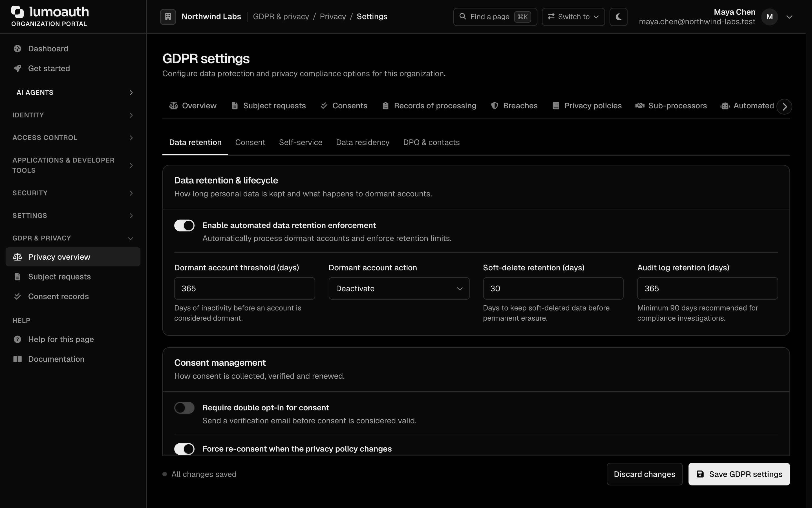Expand the Access Control sidebar section
This screenshot has height=508, width=812.
(73, 138)
